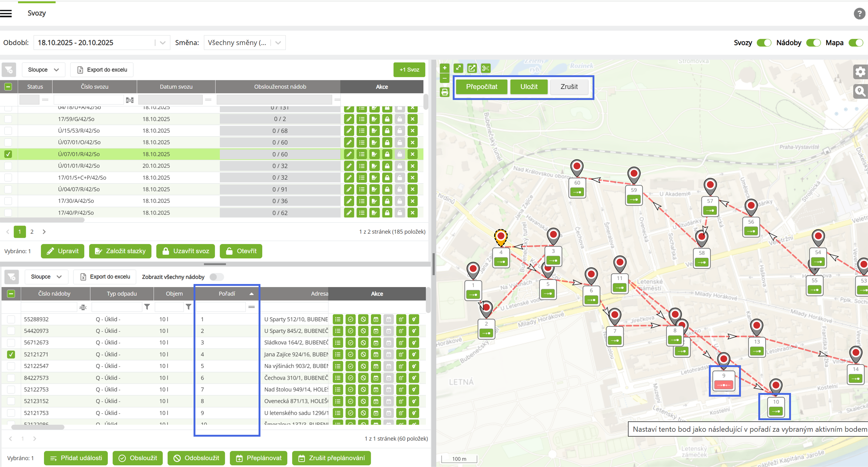868x467 pixels.
Task: Click the Přepočítat button
Action: coord(481,87)
